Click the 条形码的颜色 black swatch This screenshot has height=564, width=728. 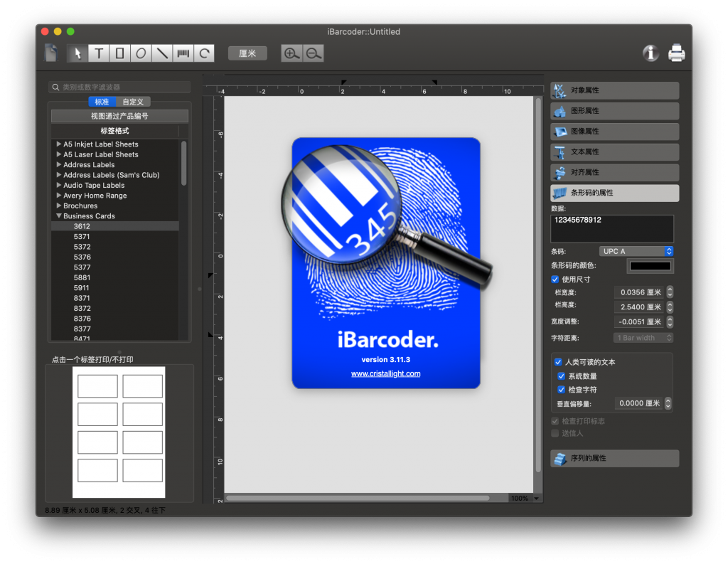click(650, 266)
